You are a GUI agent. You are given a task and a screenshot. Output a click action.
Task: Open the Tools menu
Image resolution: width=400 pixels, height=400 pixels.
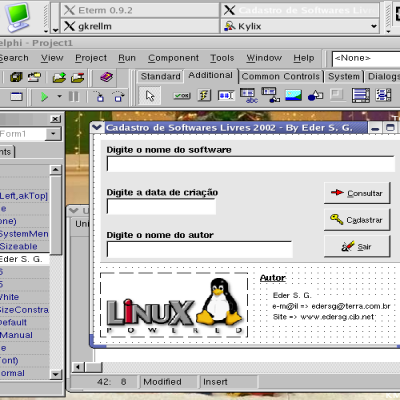tap(222, 58)
